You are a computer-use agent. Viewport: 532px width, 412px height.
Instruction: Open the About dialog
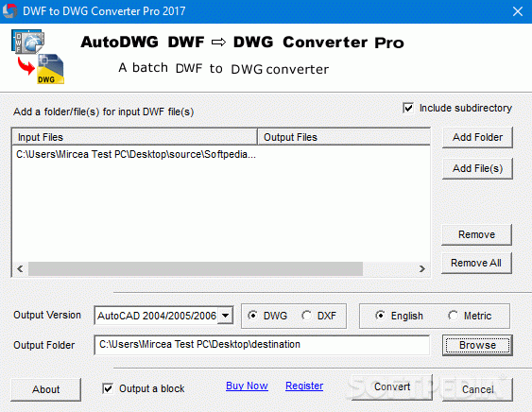[x=45, y=389]
